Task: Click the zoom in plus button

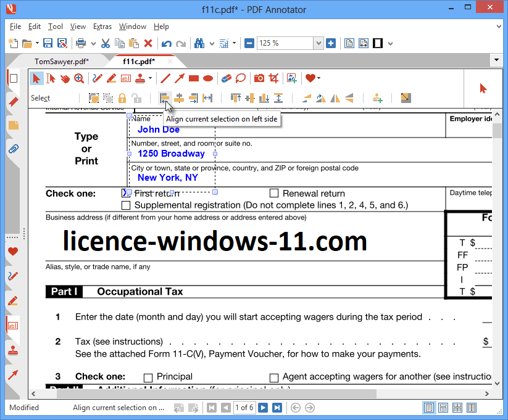Action: (x=331, y=43)
